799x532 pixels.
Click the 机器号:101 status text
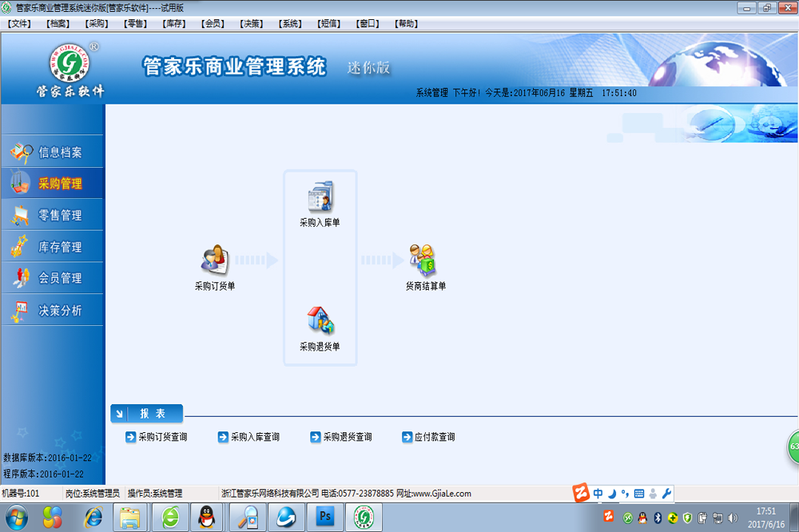(21, 494)
